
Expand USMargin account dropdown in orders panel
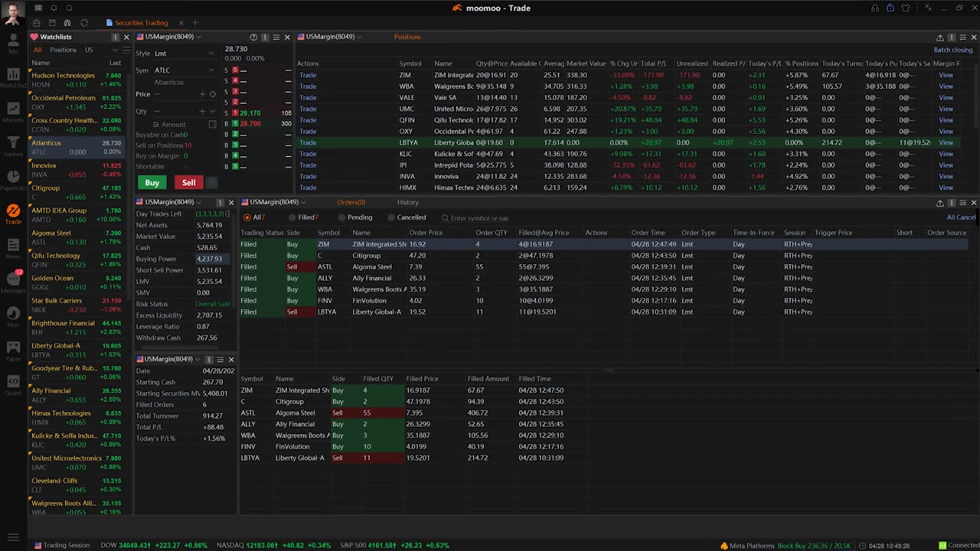[x=304, y=202]
